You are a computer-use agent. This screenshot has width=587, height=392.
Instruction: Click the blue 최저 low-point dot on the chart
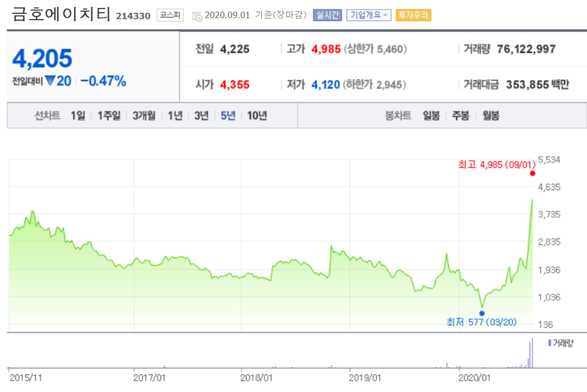tap(482, 314)
